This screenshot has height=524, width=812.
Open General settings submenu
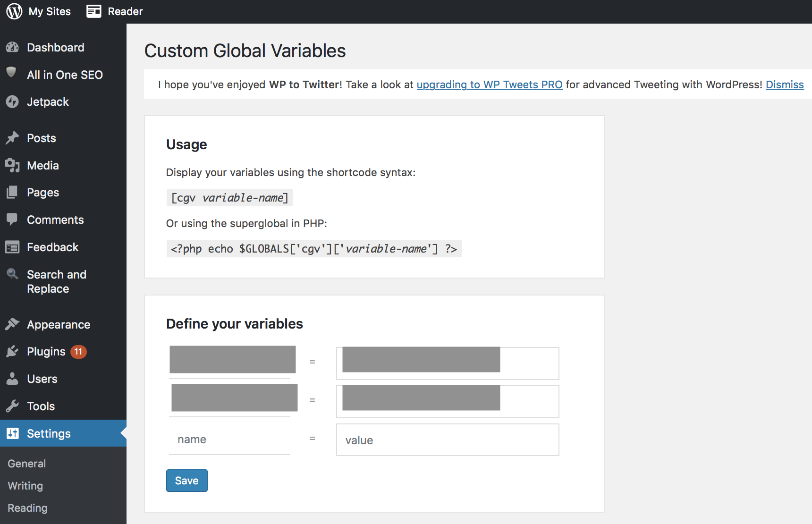27,464
